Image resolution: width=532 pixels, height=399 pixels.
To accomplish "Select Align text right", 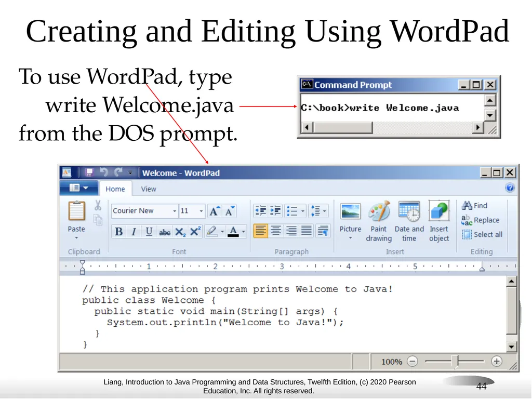I will (x=291, y=231).
